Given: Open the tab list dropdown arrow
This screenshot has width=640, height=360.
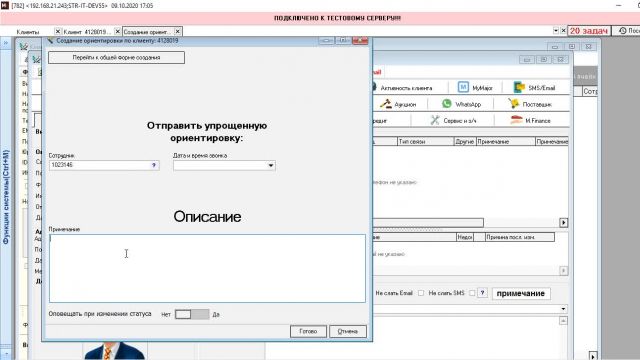Looking at the screenshot, I should click(x=556, y=31).
